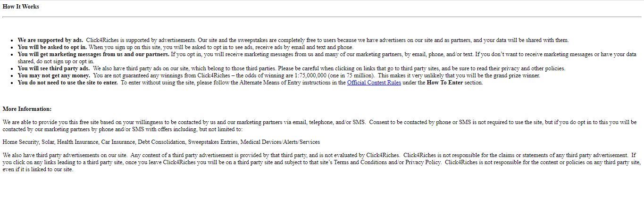Click the More Information heading
The width and height of the screenshot is (644, 208).
[27, 109]
